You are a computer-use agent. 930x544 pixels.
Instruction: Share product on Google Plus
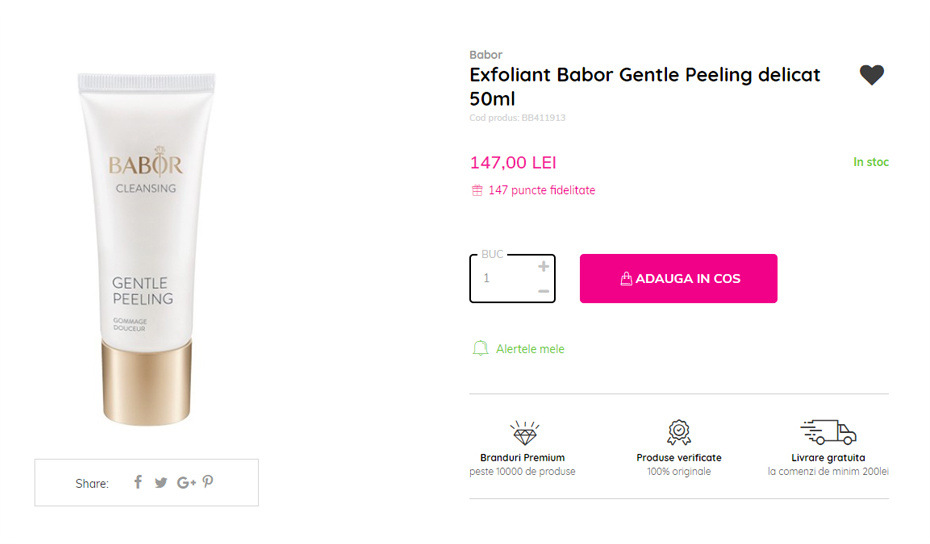pyautogui.click(x=186, y=483)
